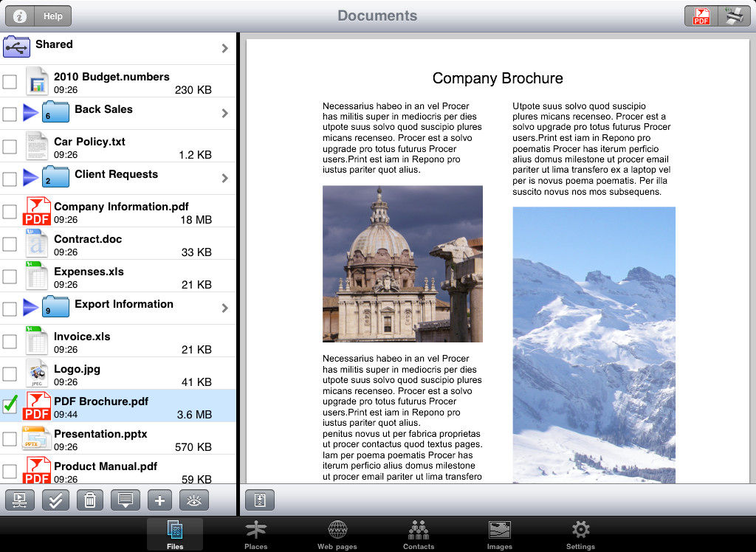Check the Company Information.pdf checkbox
The width and height of the screenshot is (756, 552).
click(10, 211)
